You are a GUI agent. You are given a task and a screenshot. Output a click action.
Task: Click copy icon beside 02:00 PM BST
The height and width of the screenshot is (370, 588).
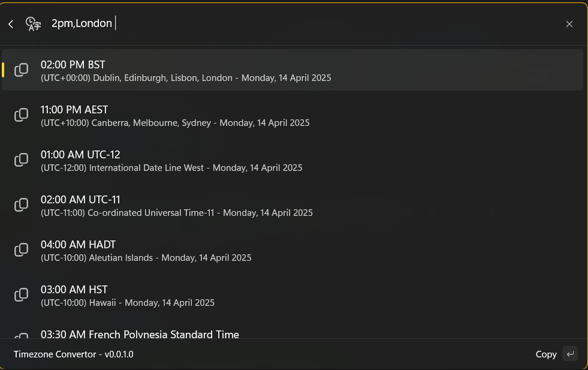click(21, 70)
